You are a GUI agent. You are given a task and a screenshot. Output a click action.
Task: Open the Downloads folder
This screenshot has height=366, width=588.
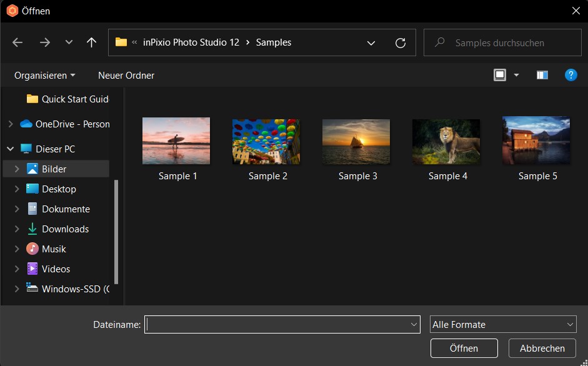pos(65,229)
